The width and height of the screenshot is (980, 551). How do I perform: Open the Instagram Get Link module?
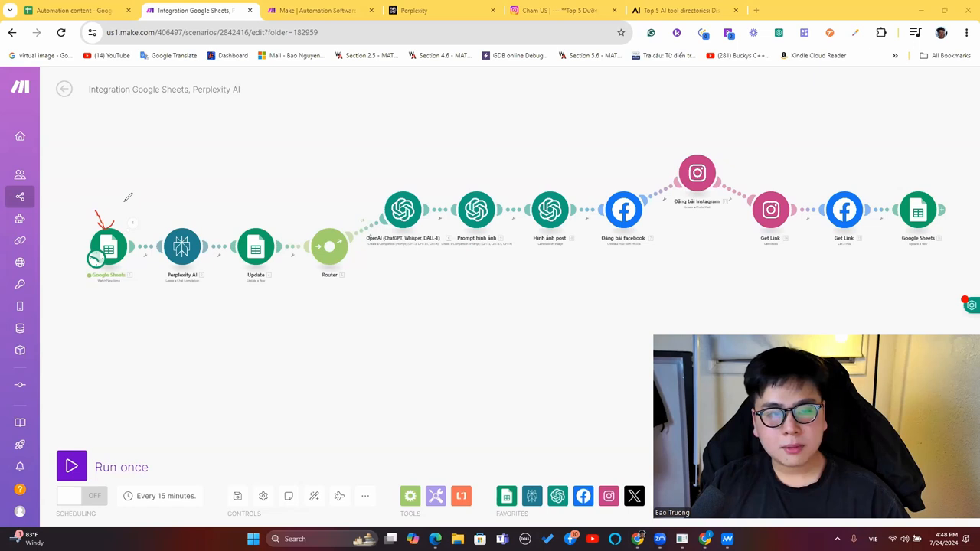tap(770, 210)
